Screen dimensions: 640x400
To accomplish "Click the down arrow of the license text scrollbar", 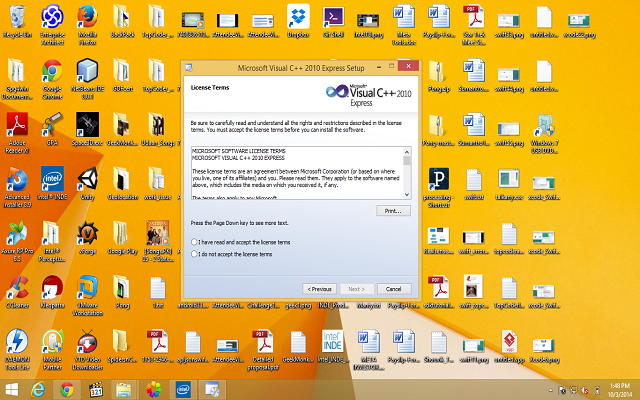I will click(407, 195).
